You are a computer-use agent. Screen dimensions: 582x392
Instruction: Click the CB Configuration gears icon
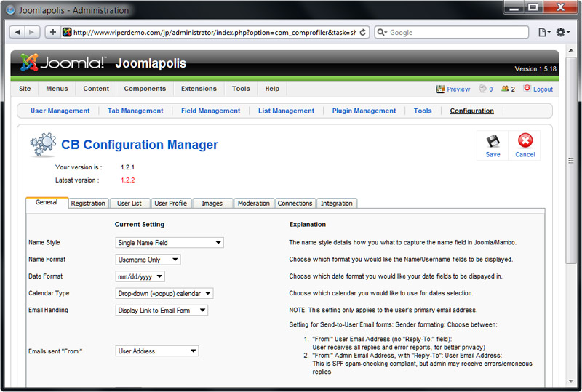[x=43, y=145]
